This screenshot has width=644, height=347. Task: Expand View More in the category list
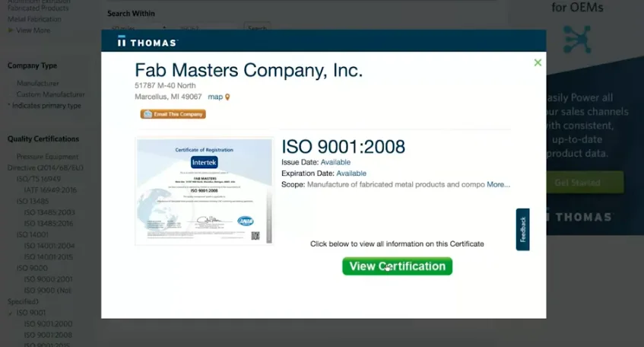tap(33, 30)
